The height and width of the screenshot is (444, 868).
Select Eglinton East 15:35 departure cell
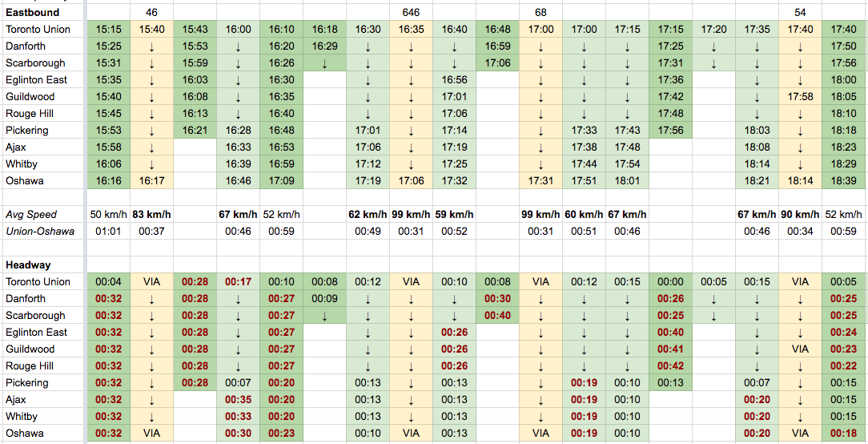point(109,80)
